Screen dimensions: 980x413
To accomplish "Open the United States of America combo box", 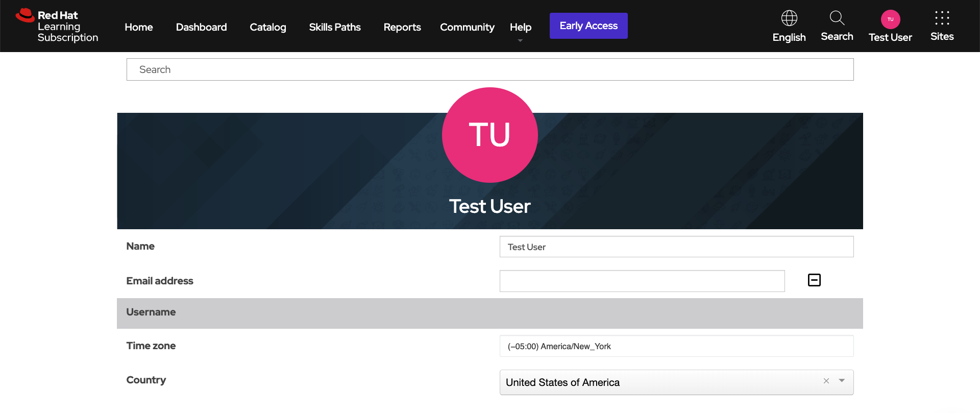I will click(x=676, y=382).
